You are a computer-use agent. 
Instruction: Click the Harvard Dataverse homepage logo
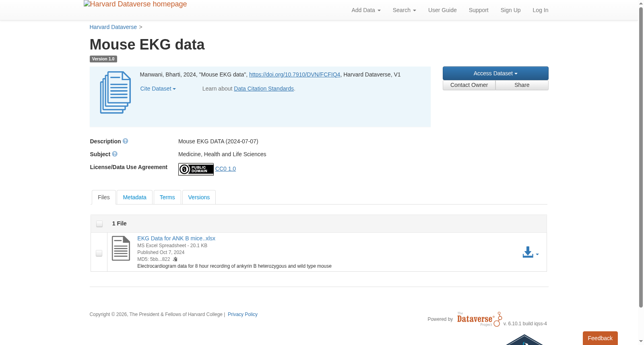pos(135,4)
